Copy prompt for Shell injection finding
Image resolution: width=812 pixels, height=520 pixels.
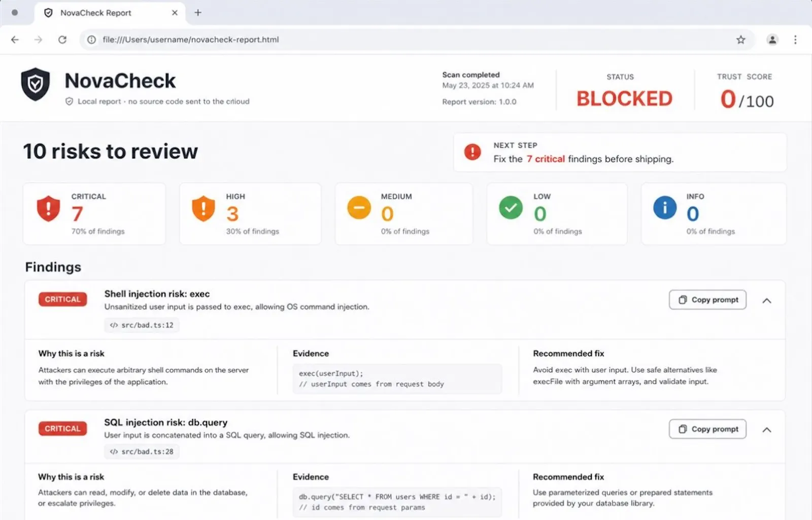click(708, 300)
